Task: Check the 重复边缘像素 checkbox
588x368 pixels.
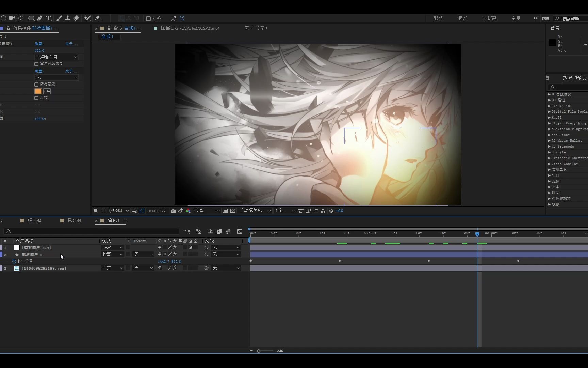Action: [x=36, y=64]
